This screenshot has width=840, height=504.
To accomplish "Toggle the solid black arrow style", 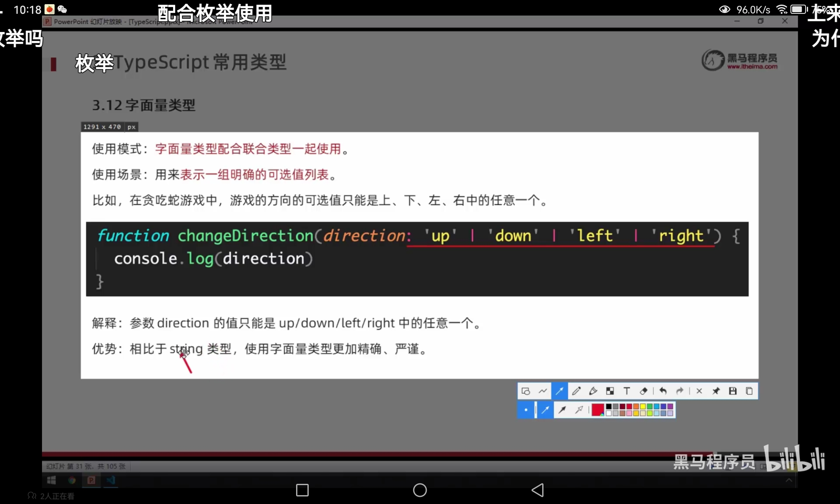I will pos(562,409).
